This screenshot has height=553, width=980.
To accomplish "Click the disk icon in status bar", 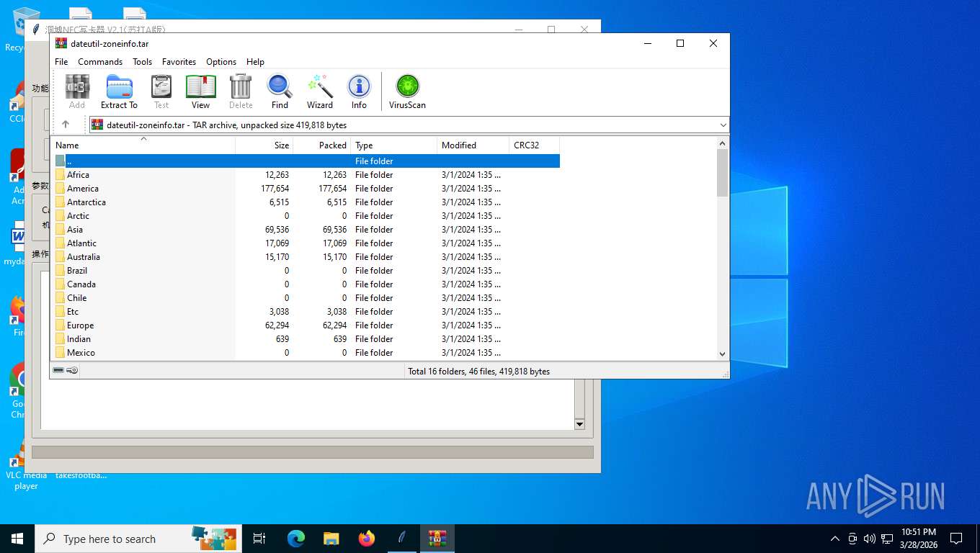I will pyautogui.click(x=58, y=371).
